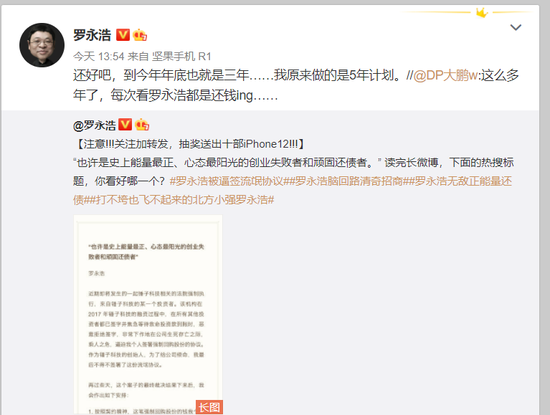Screen dimensions: 550x415
Task: Open the hashtag #罗永浩被逼签流氓协议#
Action: coord(229,181)
